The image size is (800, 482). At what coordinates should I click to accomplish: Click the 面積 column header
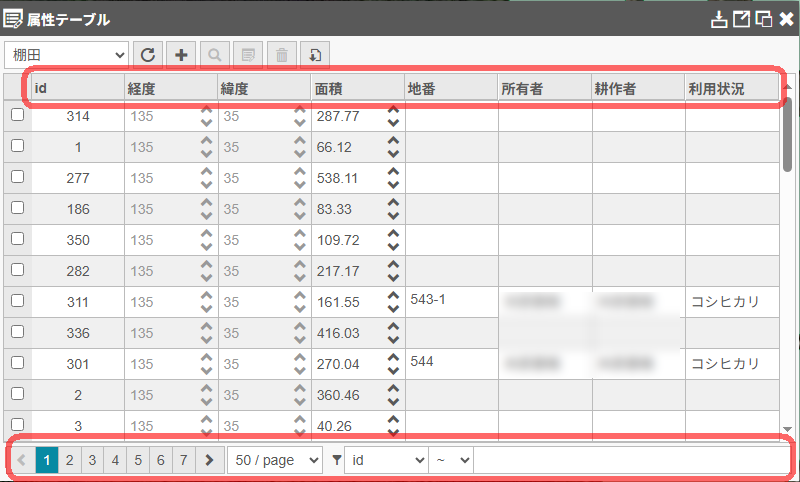(x=358, y=88)
